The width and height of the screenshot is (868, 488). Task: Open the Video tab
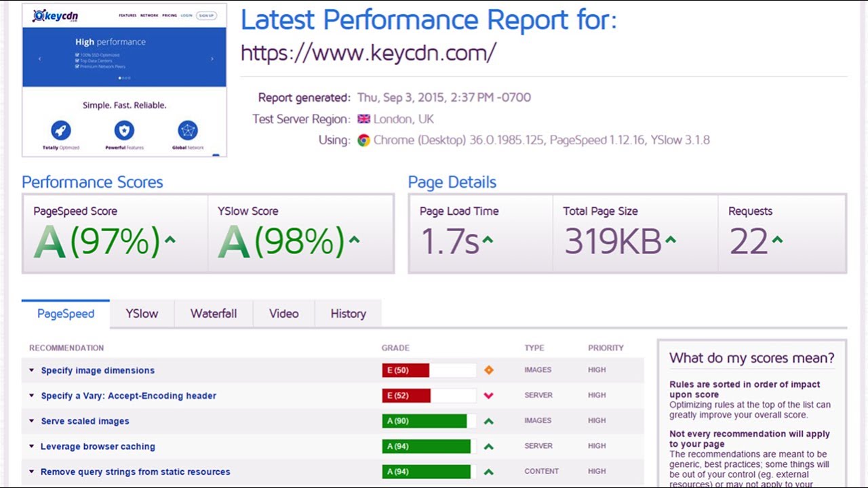tap(283, 314)
